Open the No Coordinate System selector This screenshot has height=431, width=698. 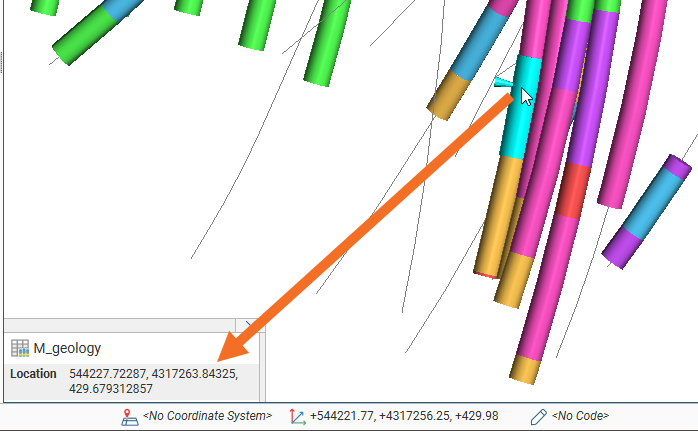tap(206, 415)
